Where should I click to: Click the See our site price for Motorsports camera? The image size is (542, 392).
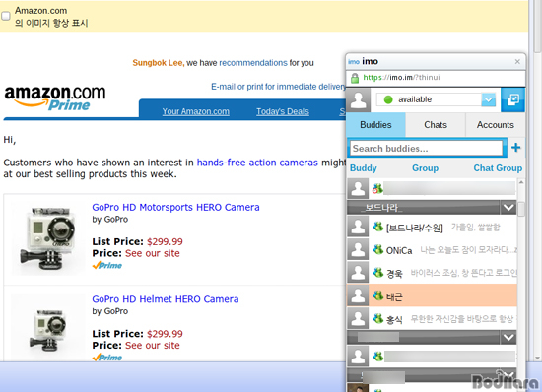[x=153, y=253]
